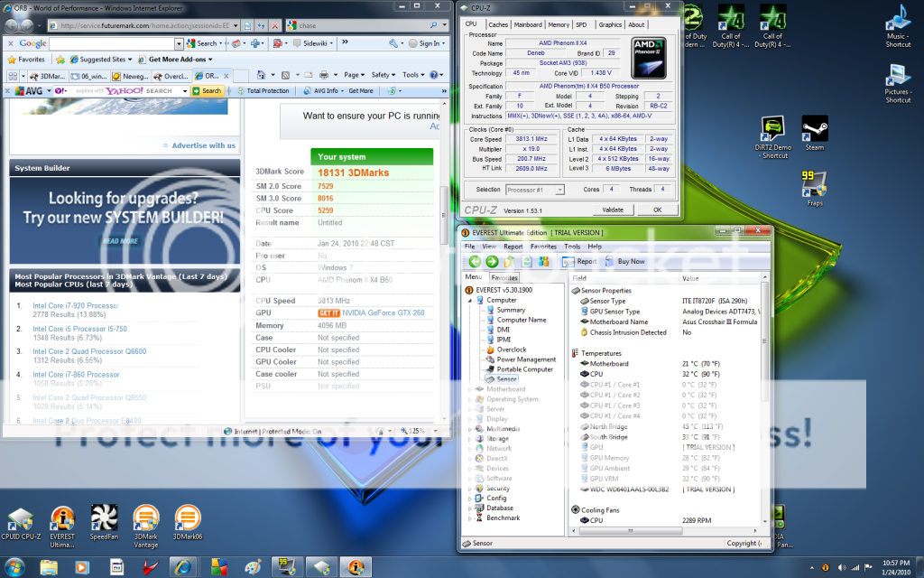
Task: Select Overclock in the EVEREST tree
Action: tap(512, 350)
